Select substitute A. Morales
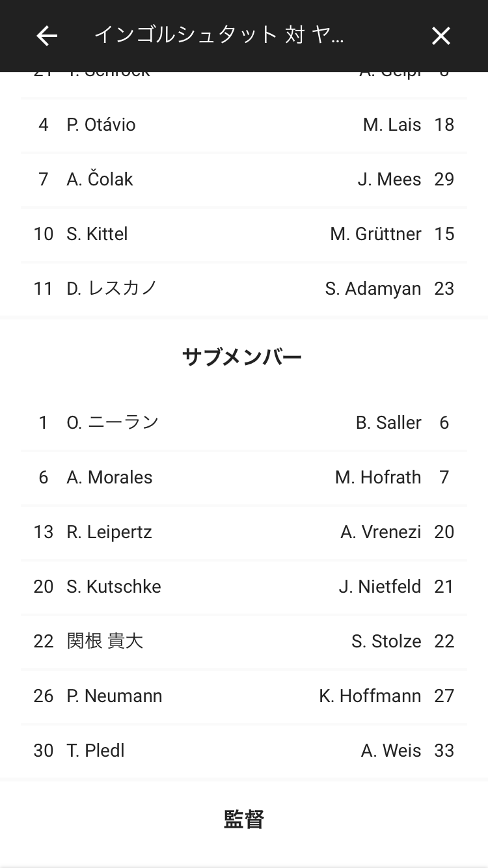The image size is (488, 868). pos(109,478)
